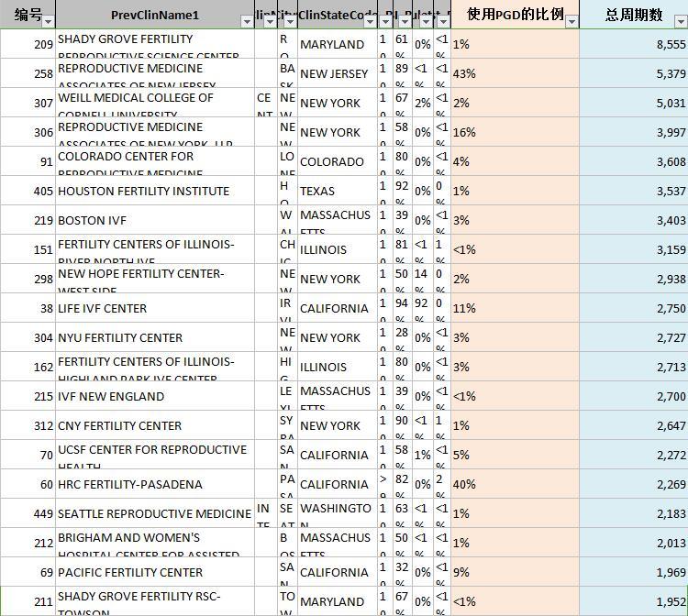Select the 9% PGD ratio cell
Screen dimensions: 688x616
516,572
